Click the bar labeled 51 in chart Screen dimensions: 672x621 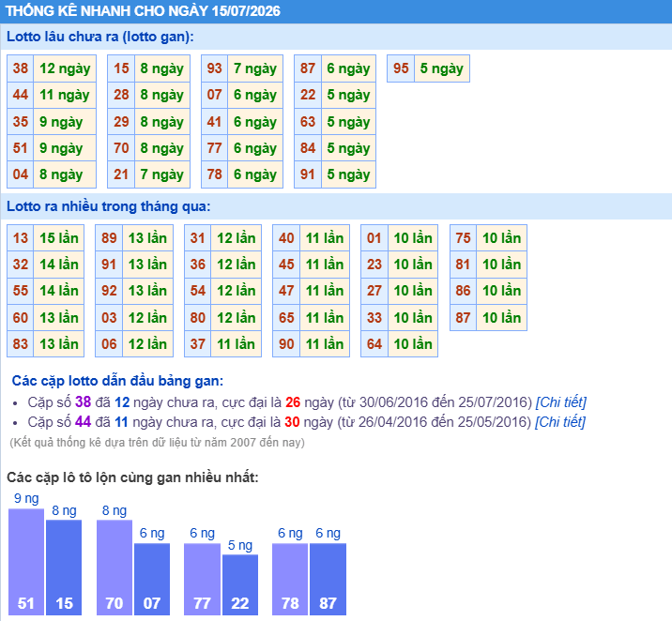pyautogui.click(x=26, y=562)
